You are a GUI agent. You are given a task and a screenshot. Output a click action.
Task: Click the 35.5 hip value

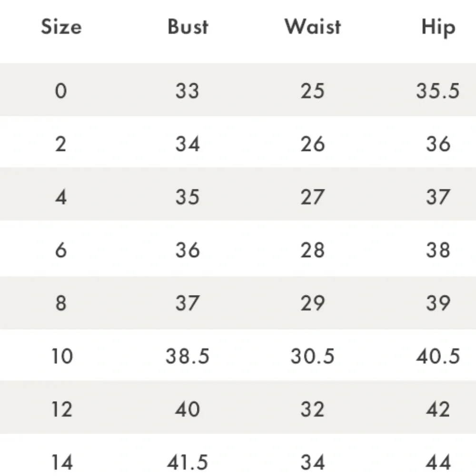pyautogui.click(x=438, y=90)
